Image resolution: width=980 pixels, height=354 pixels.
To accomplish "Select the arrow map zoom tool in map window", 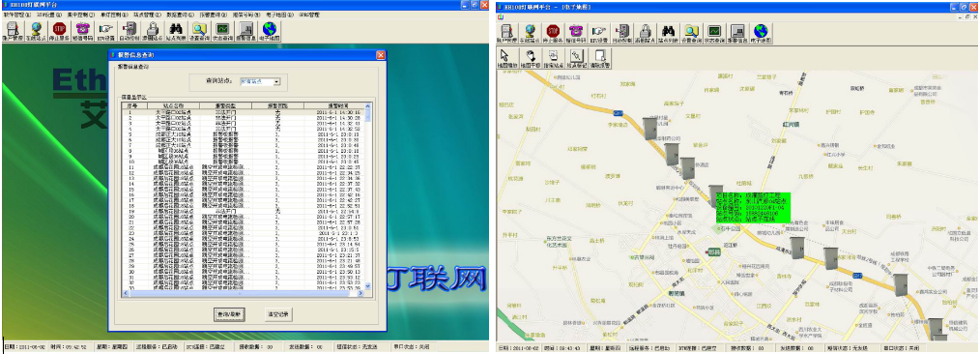I will [x=506, y=58].
